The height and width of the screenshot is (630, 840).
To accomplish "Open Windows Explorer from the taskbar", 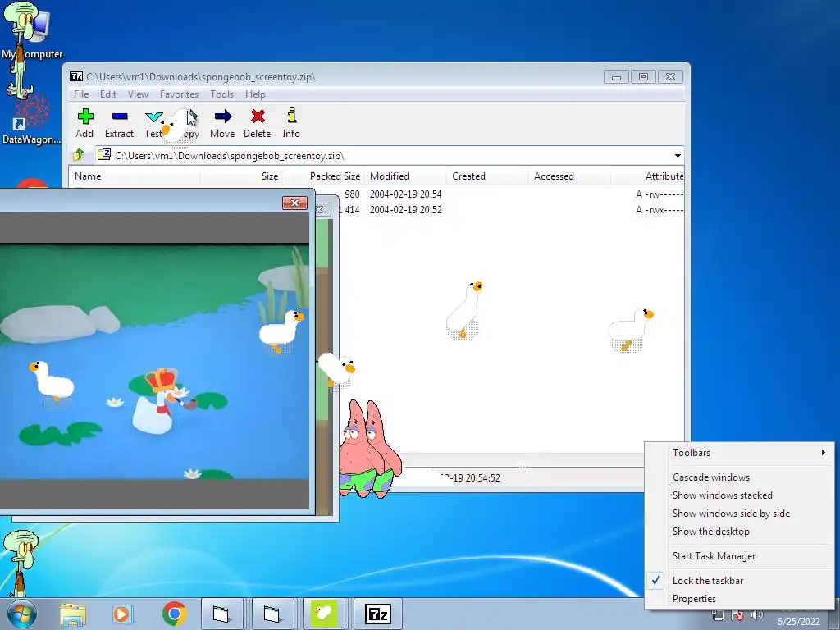I will pyautogui.click(x=73, y=614).
